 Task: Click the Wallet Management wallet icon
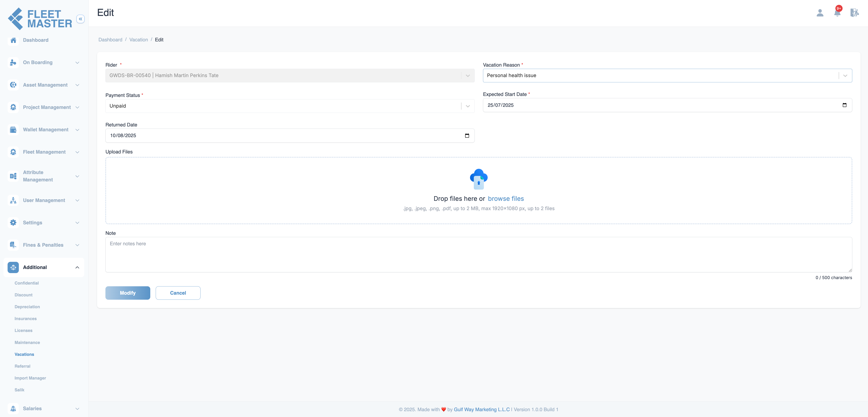click(x=13, y=129)
